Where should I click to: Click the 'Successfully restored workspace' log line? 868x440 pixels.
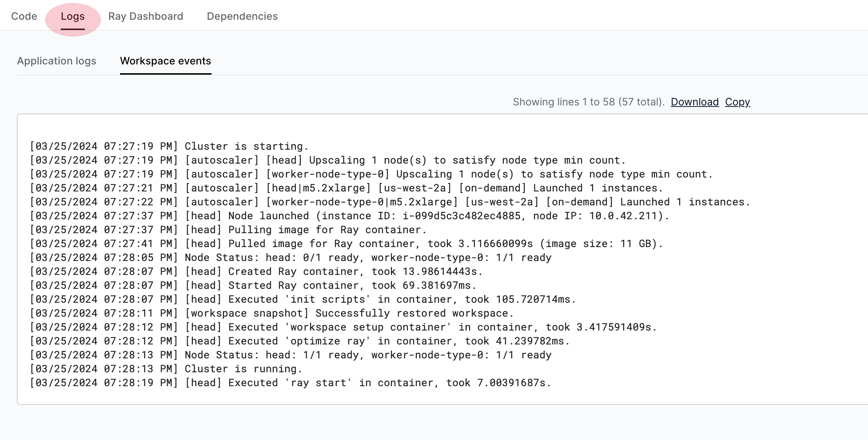coord(272,313)
